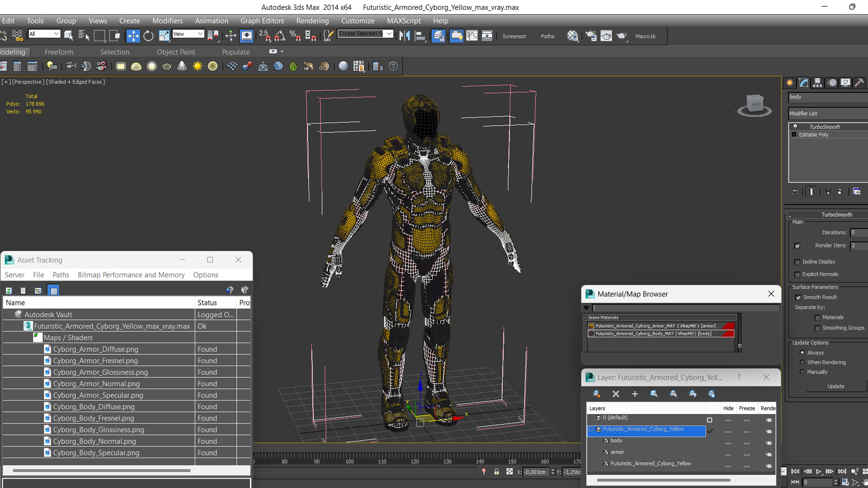Click the Play Animation button
The image size is (868, 488).
[x=818, y=471]
